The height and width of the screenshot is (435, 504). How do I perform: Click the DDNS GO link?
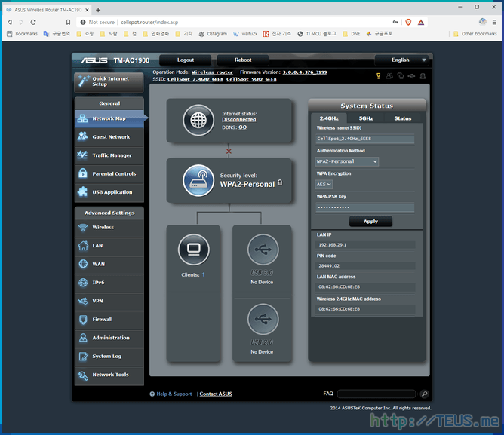pos(243,127)
